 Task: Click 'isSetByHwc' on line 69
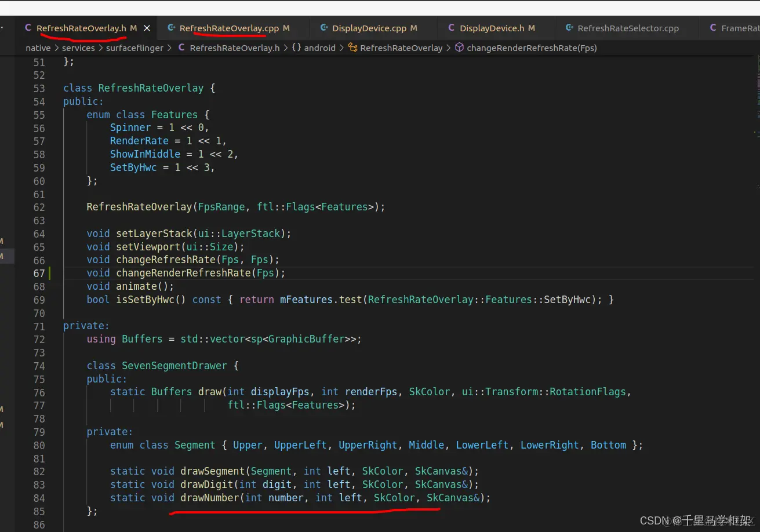[146, 300]
